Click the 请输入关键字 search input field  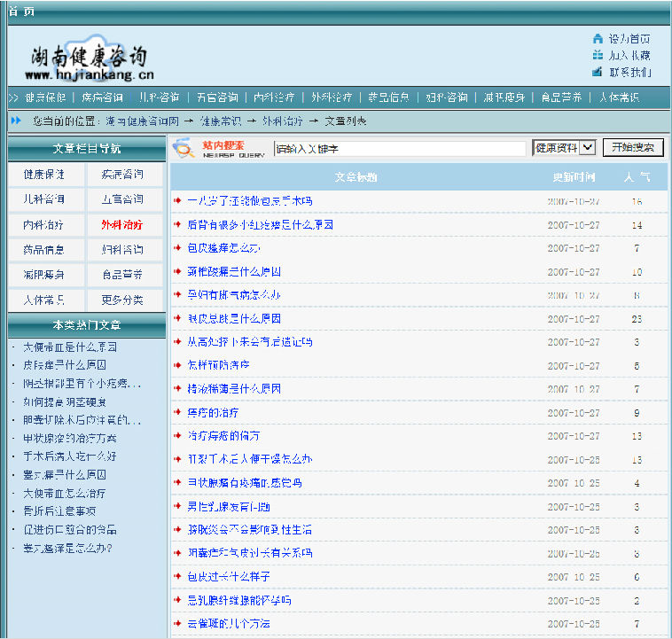coord(400,148)
